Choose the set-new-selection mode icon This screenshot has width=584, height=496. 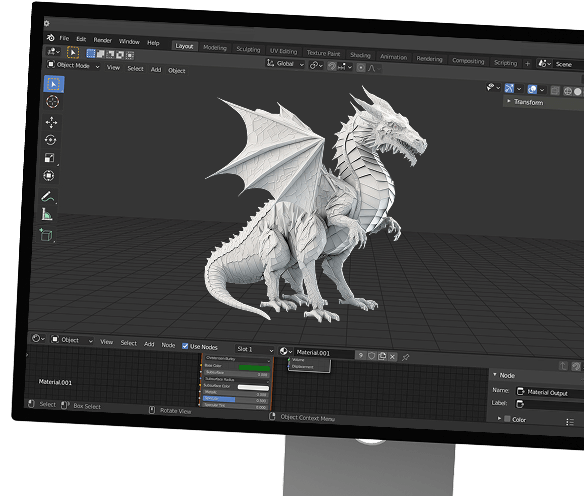pos(91,53)
